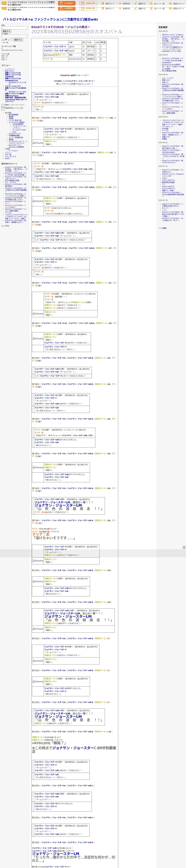
Task: Open なりきりバトラー link
Action: coord(15,134)
